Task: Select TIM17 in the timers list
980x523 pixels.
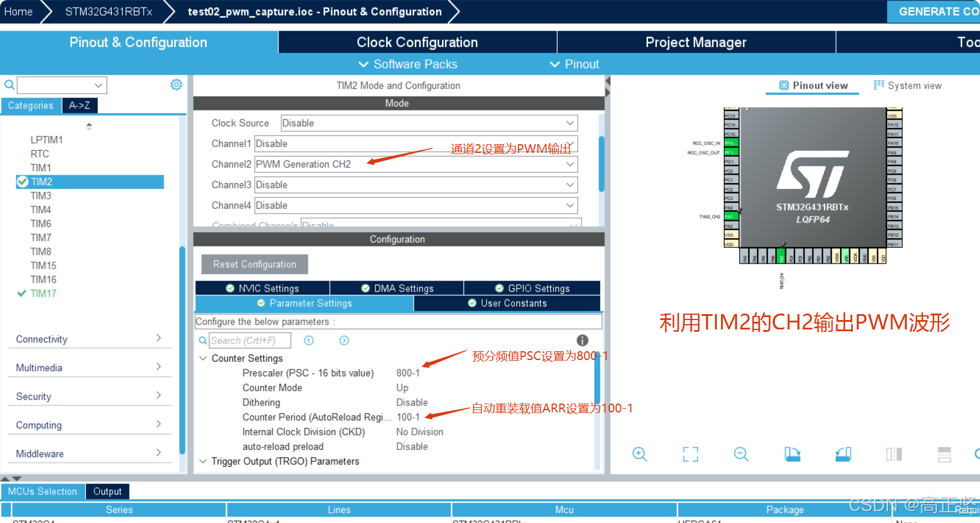Action: 44,294
